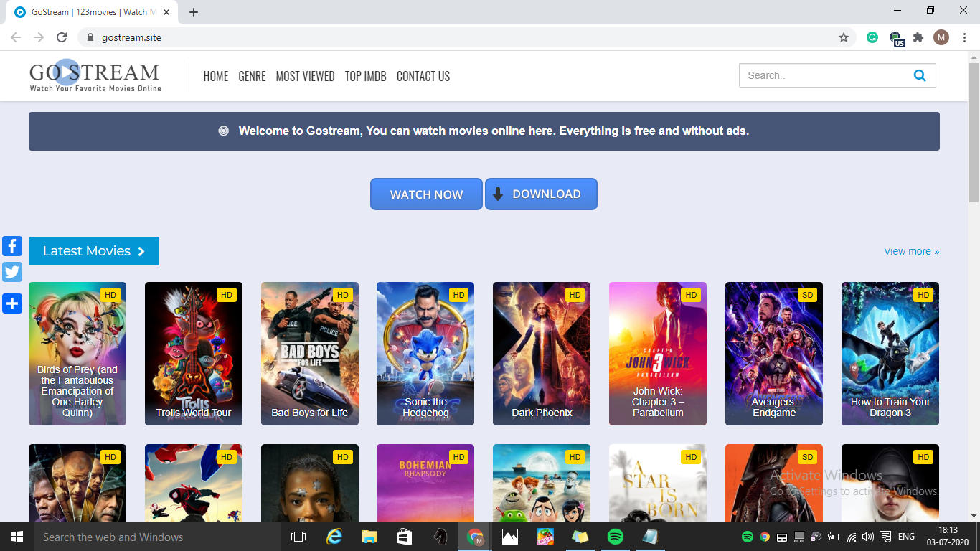
Task: Open Trolls World Tour poster
Action: [194, 354]
